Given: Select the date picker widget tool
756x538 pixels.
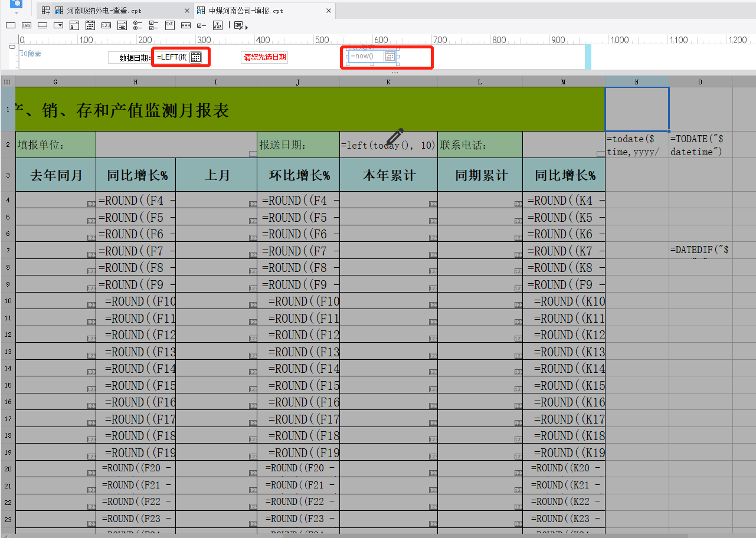Looking at the screenshot, I should coord(90,25).
